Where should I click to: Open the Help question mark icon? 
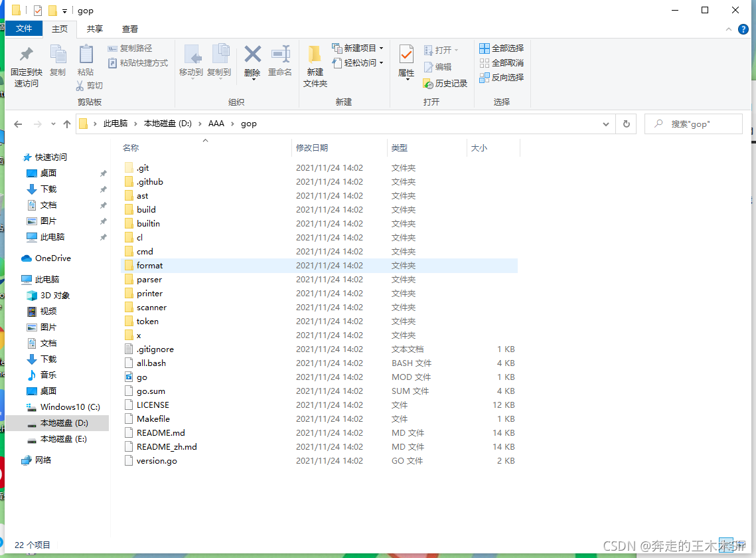(743, 29)
